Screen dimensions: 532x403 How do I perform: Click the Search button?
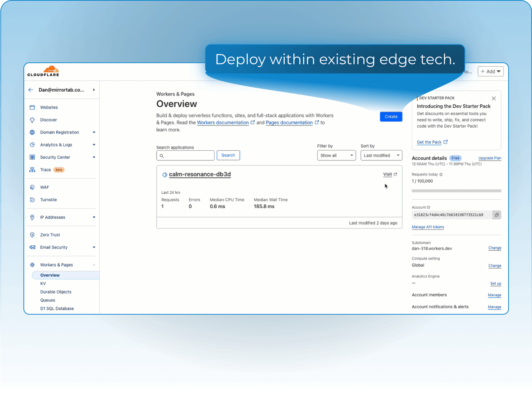click(228, 155)
